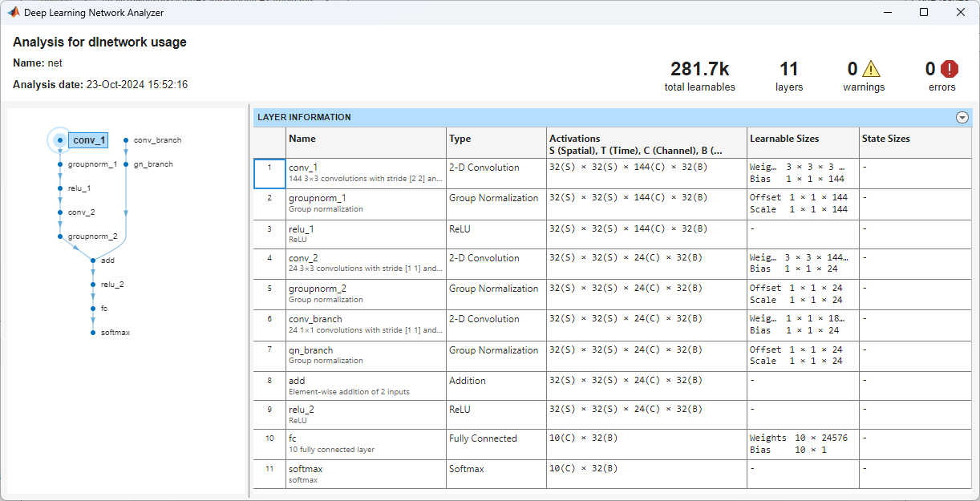Select the groupnorm_1 node in graph
Viewport: 980px width, 501px height.
[x=92, y=164]
